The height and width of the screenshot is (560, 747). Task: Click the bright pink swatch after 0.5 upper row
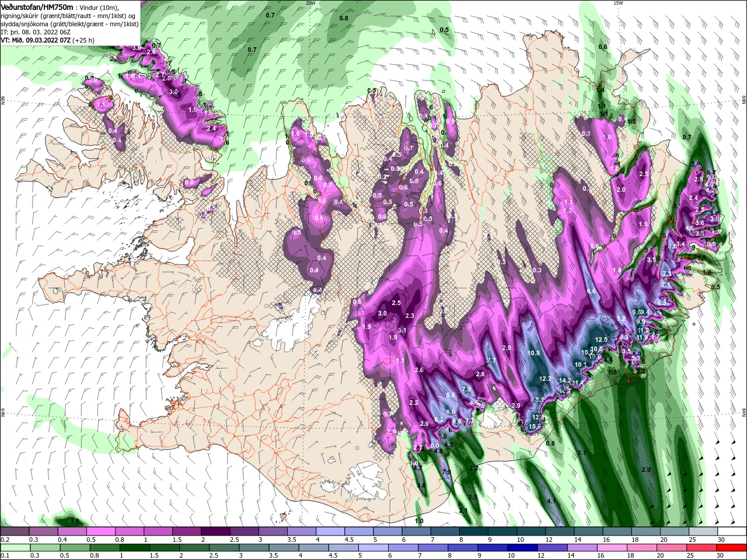click(x=100, y=531)
